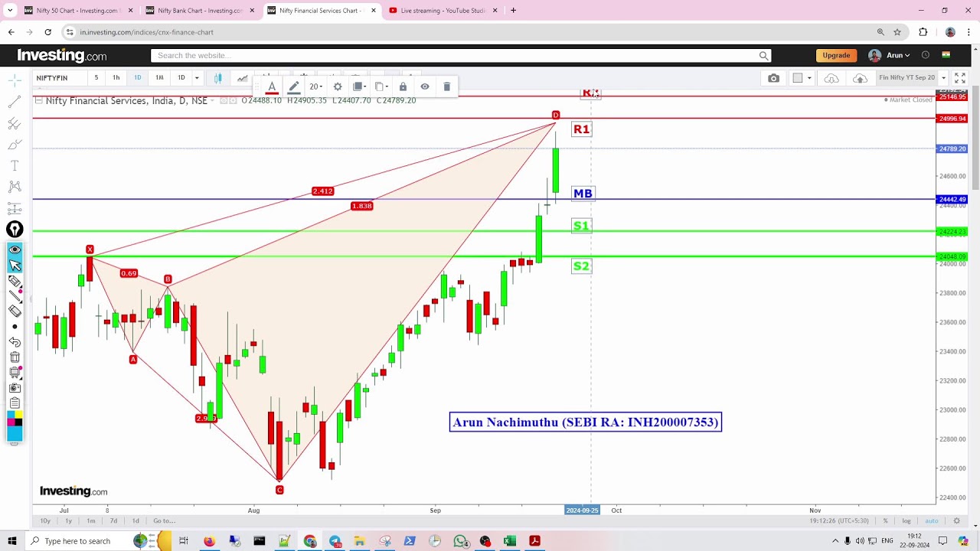The width and height of the screenshot is (980, 551).
Task: Choose the pitchfork drawing tool
Action: click(x=15, y=123)
